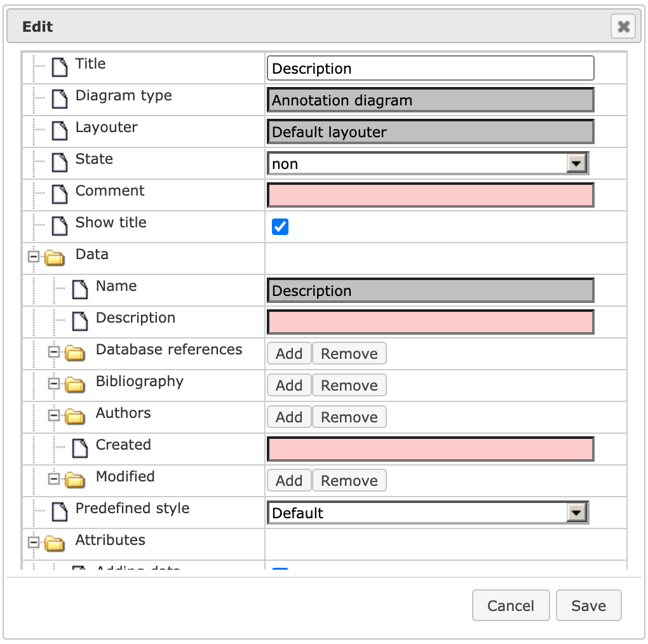Close the Edit dialog
The width and height of the screenshot is (648, 644).
coord(623,27)
